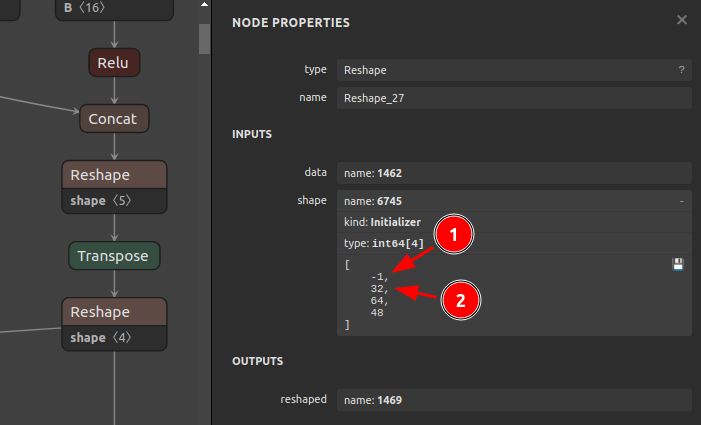Select the Reshape node with shape 4
Screen dimensions: 701x425
(114, 311)
